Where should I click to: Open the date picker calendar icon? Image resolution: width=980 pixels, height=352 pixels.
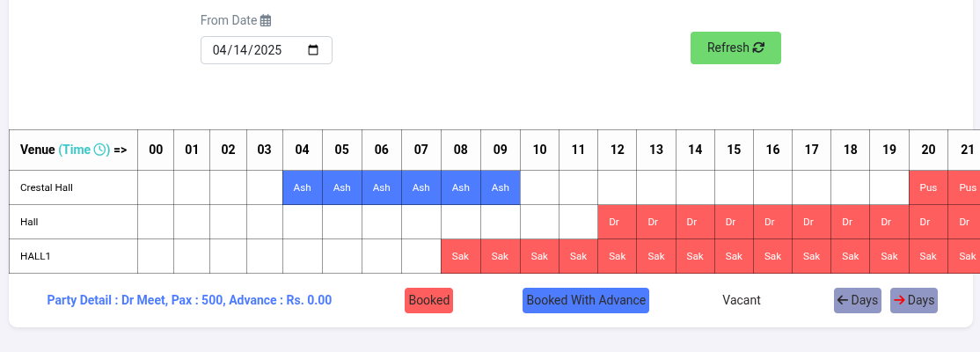click(313, 50)
